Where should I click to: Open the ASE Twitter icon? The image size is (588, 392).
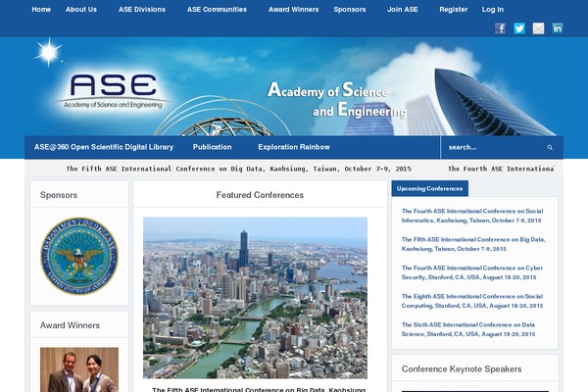coord(519,28)
